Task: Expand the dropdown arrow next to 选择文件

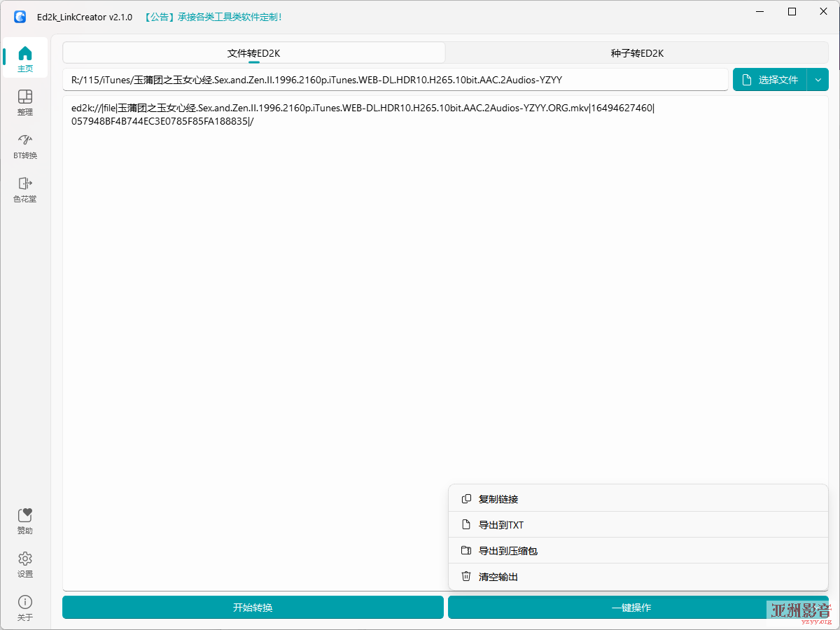Action: [x=818, y=80]
